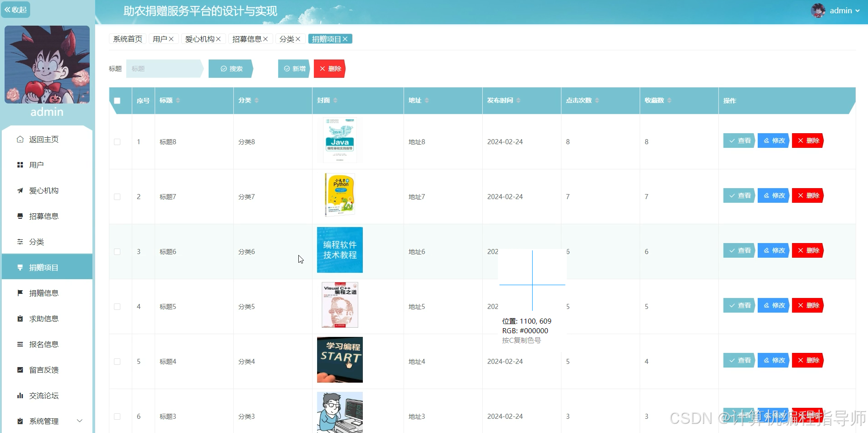Click the paper plane icon beside 爱心机构

[x=20, y=190]
